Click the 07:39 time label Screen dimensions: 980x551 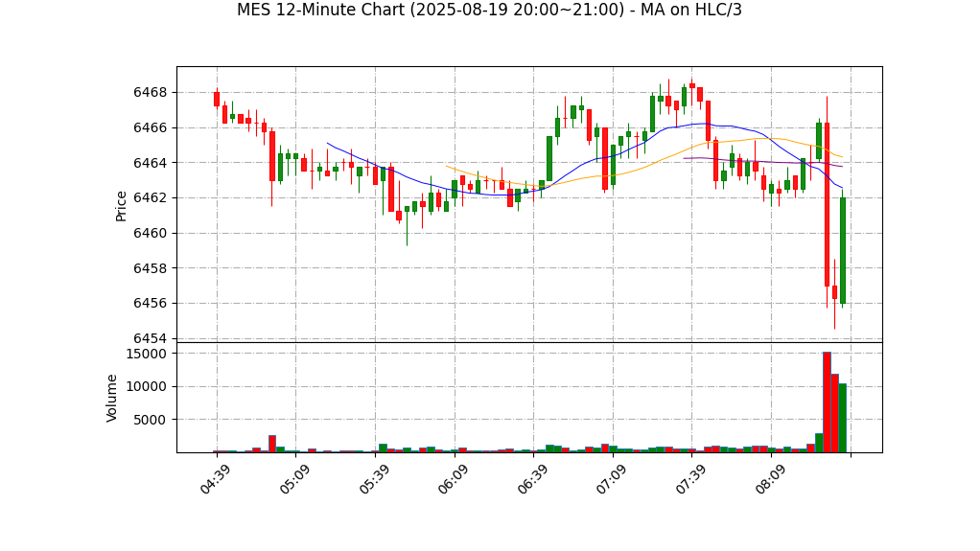[690, 480]
